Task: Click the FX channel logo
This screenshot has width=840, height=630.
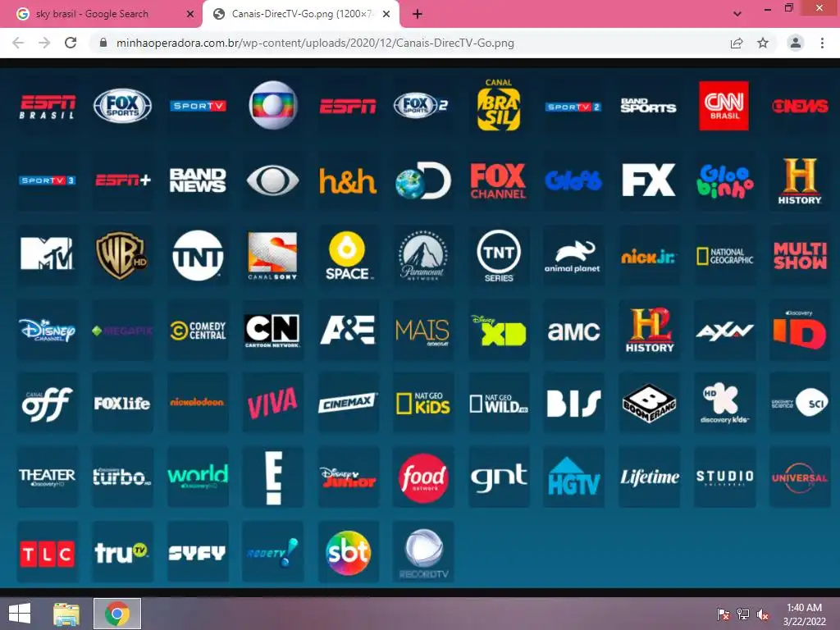Action: coord(649,180)
